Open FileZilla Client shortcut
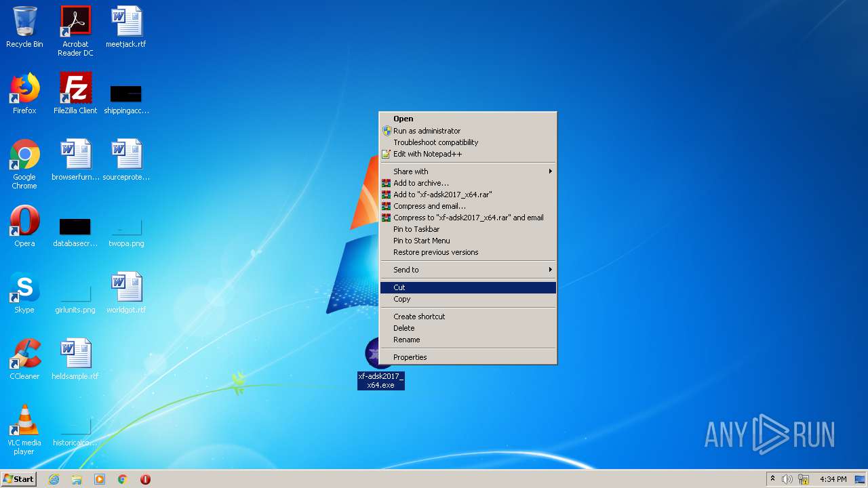The image size is (868, 488). pyautogui.click(x=75, y=94)
